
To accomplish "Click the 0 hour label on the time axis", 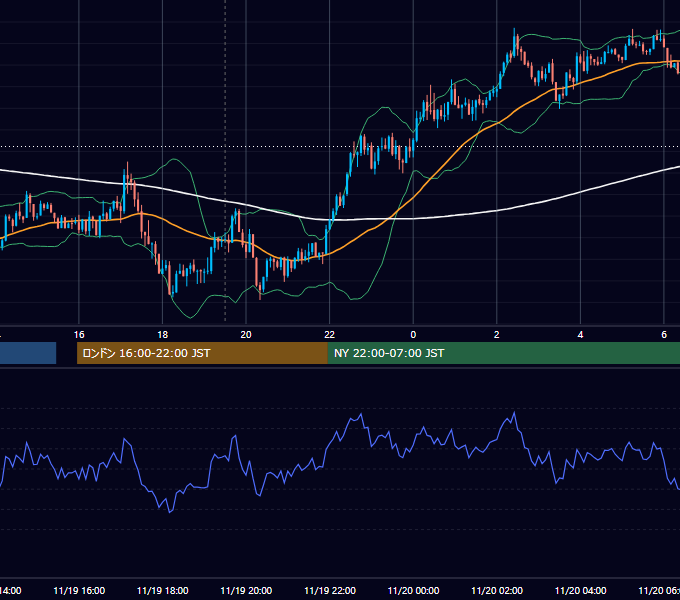I will [x=413, y=335].
